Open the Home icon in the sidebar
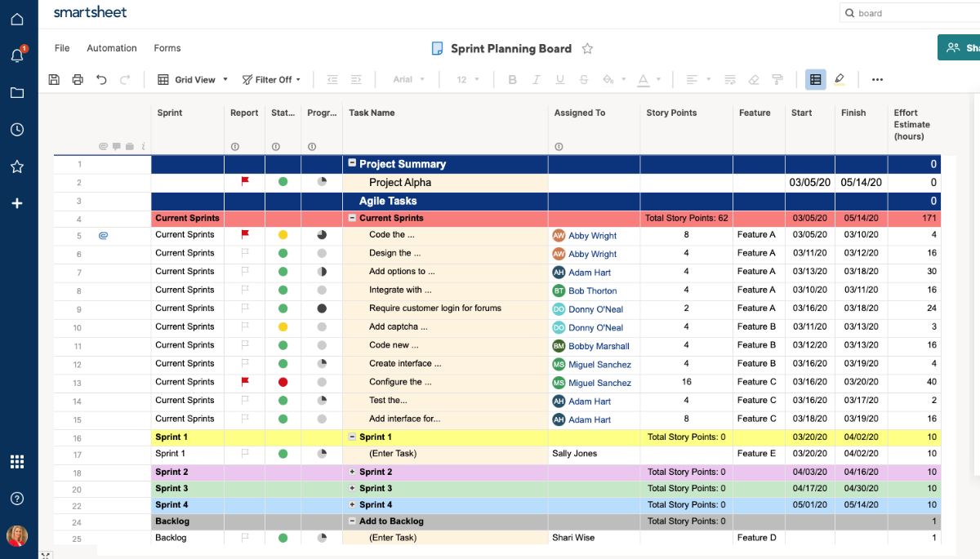Viewport: 980px width, 559px height. 16,19
